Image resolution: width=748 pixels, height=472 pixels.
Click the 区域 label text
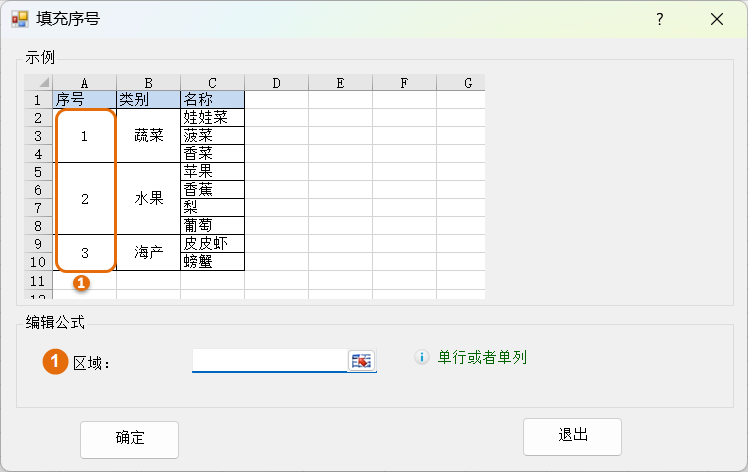click(x=92, y=362)
